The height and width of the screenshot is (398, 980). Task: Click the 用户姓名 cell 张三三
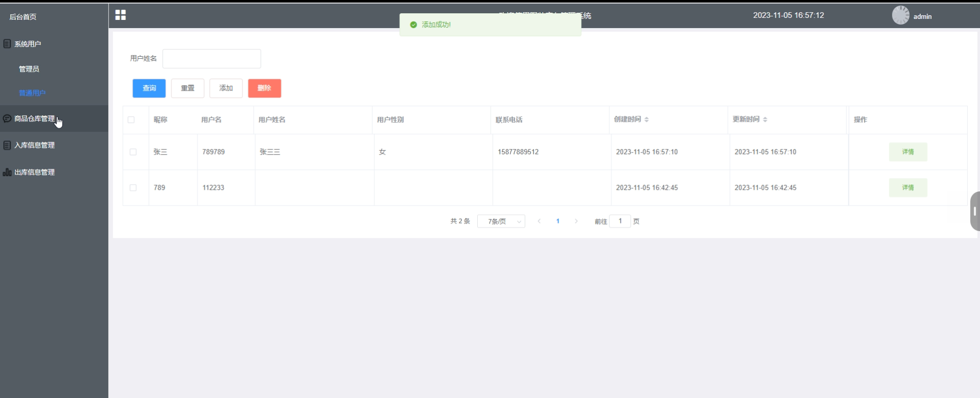click(270, 152)
